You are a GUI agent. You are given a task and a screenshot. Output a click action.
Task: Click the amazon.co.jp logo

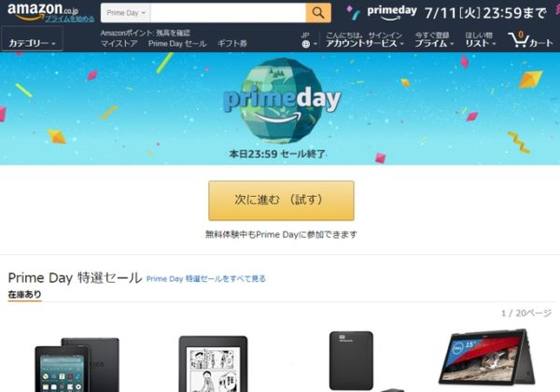[43, 11]
